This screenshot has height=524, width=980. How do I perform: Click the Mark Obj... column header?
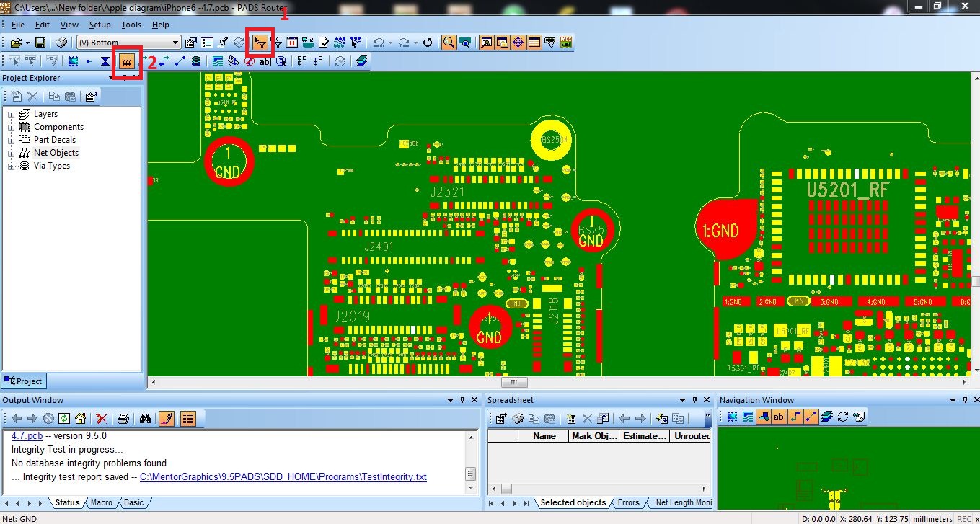tap(594, 436)
